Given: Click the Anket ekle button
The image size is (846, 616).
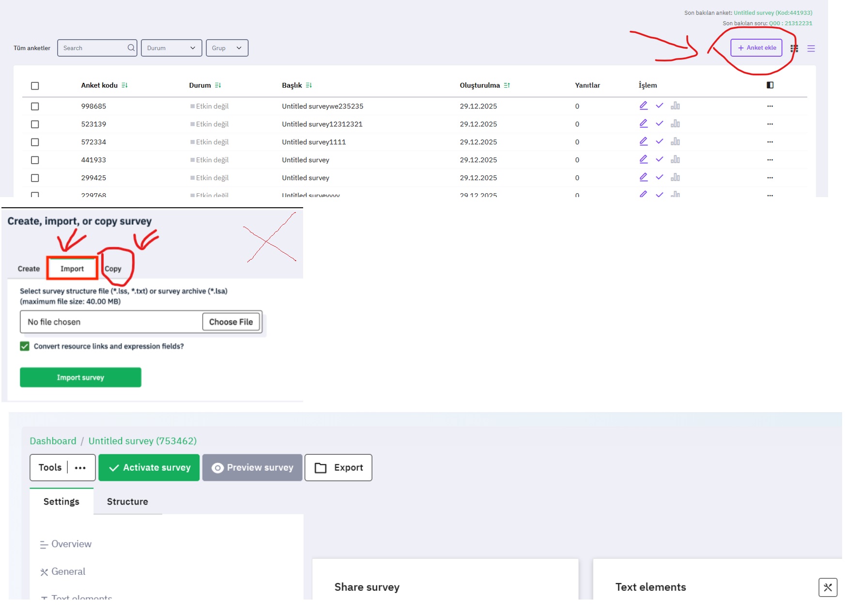Looking at the screenshot, I should 756,48.
